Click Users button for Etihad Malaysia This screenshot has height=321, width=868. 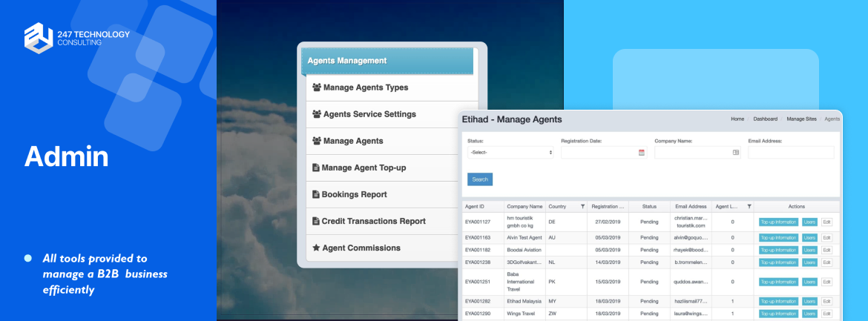coord(809,302)
